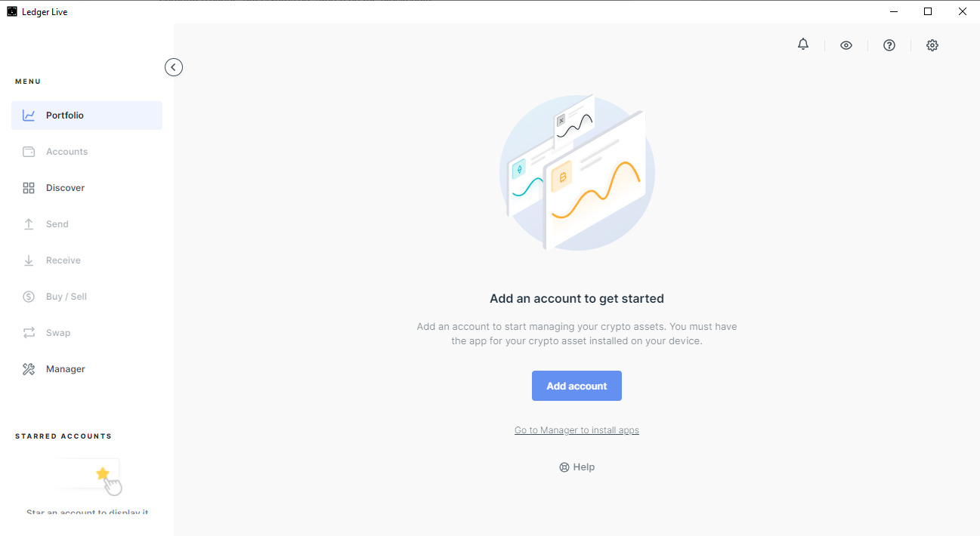Open help question mark icon
Image resolution: width=980 pixels, height=536 pixels.
[889, 45]
